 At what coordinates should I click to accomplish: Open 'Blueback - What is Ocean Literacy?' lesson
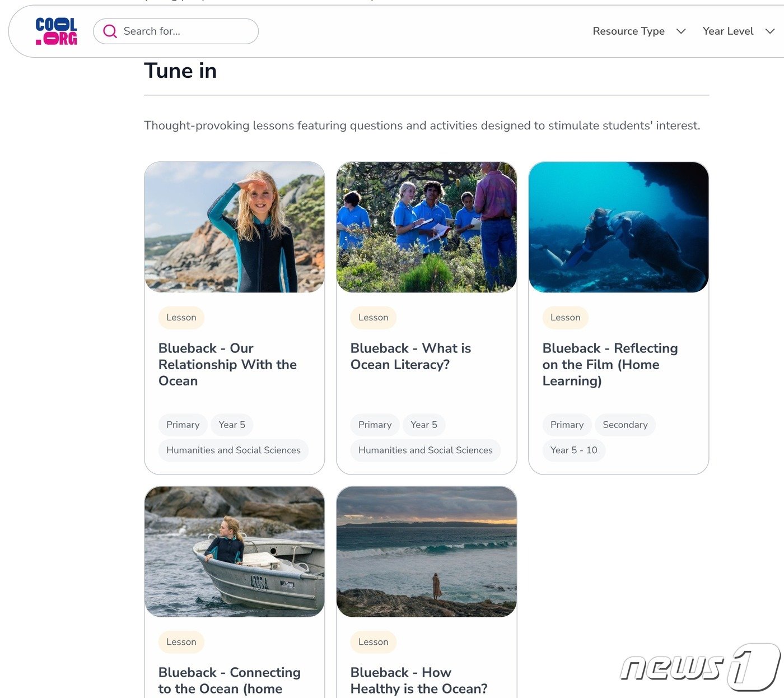410,356
